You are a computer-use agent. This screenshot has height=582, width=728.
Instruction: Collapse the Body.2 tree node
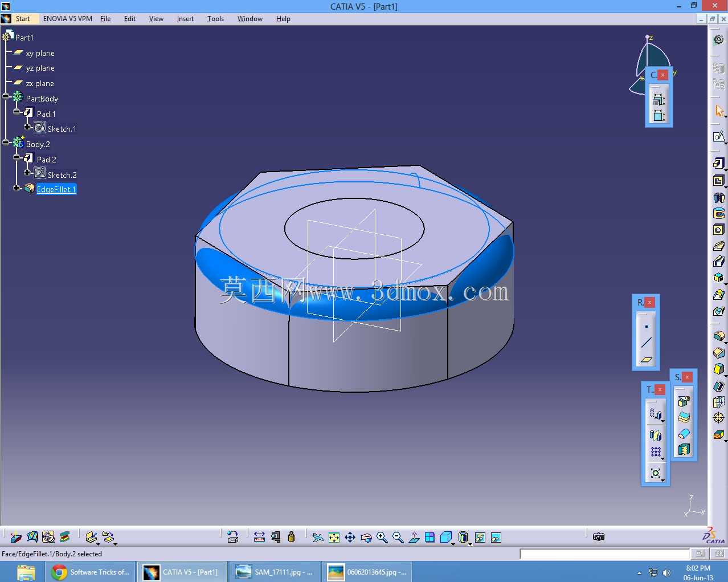(x=6, y=142)
